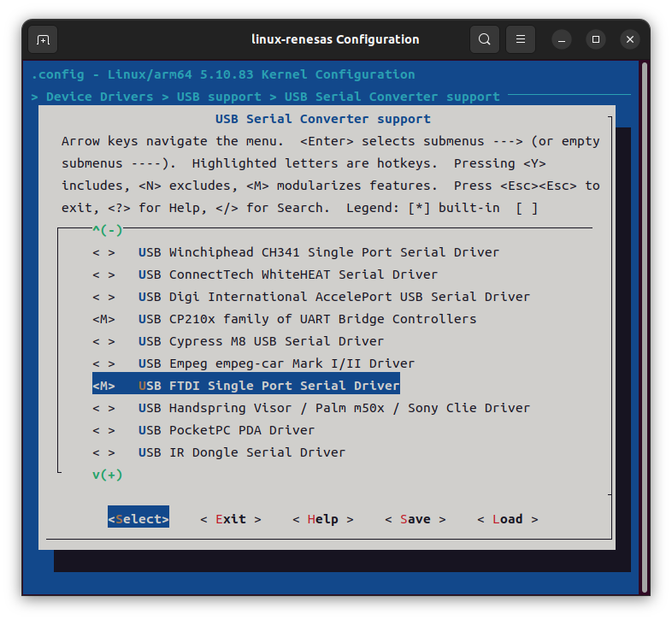Click the terminal vertical scrollbar
672x620 pixels.
645,325
